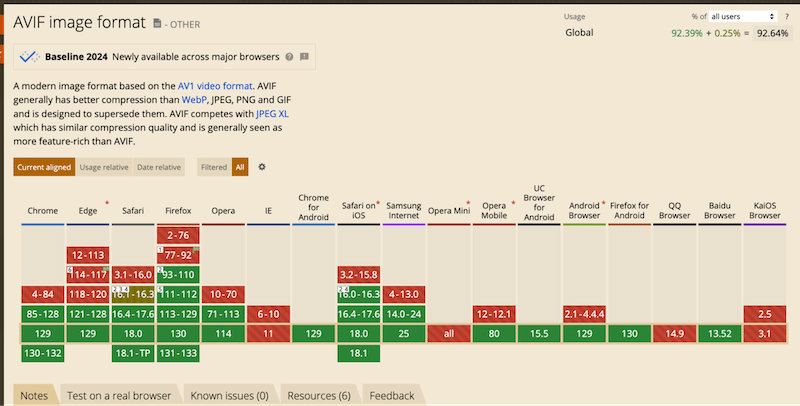Image resolution: width=800 pixels, height=406 pixels.
Task: Follow the AV1 video format link
Action: tap(215, 86)
